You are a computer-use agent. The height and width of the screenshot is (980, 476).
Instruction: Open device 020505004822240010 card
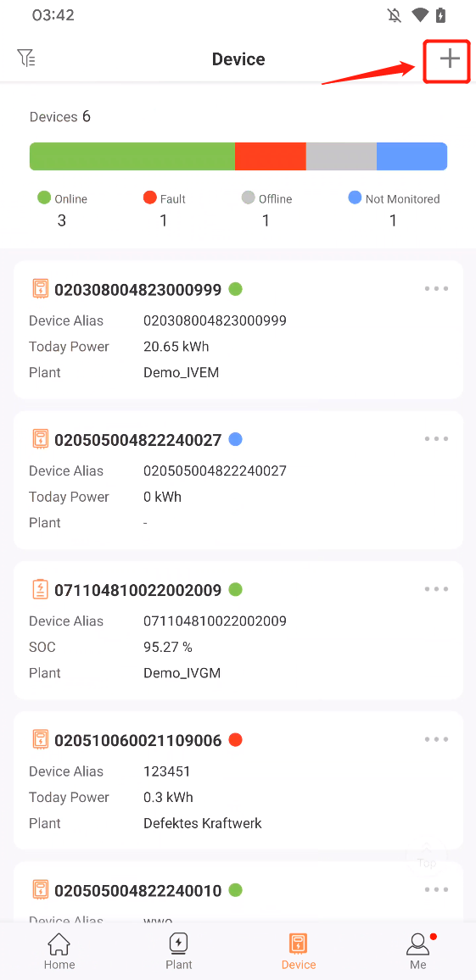click(x=238, y=891)
